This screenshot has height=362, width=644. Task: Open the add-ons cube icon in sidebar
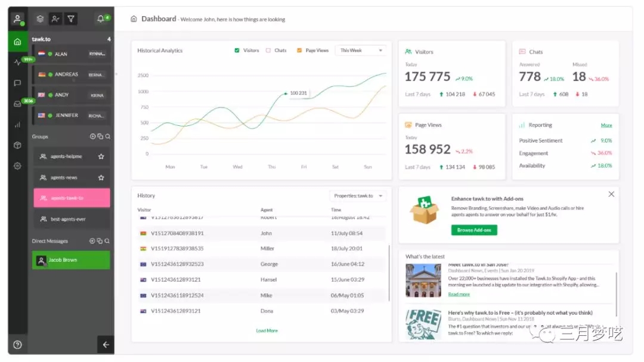coord(17,145)
